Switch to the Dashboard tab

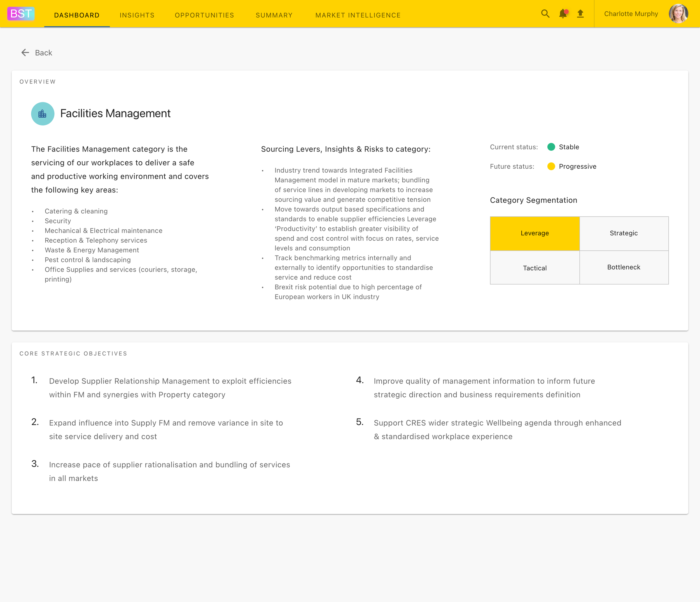click(x=77, y=15)
